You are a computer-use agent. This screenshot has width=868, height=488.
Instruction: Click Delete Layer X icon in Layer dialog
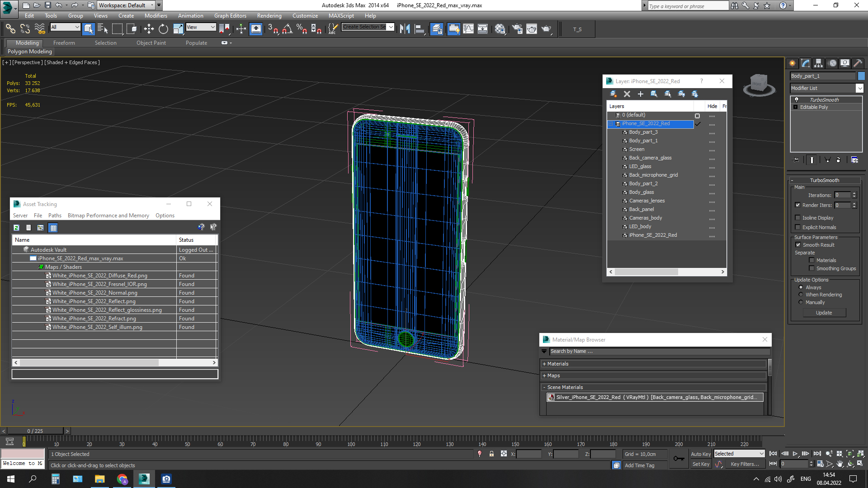pyautogui.click(x=627, y=94)
